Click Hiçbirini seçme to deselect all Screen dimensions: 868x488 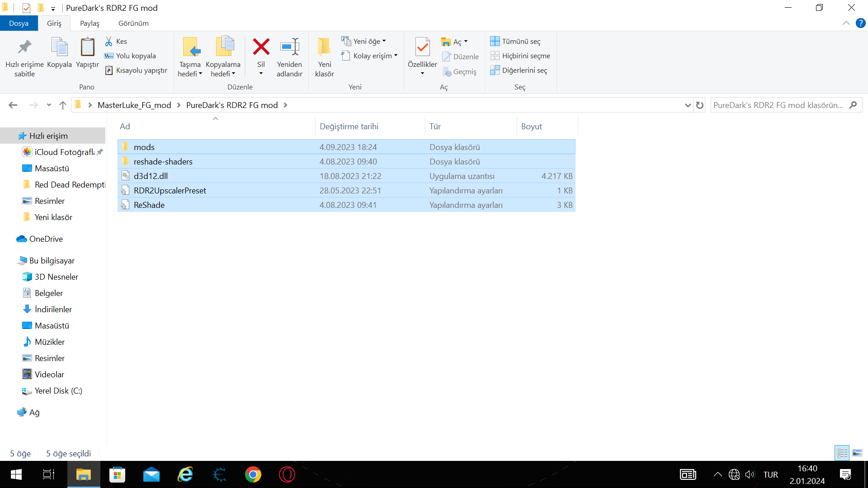(520, 56)
